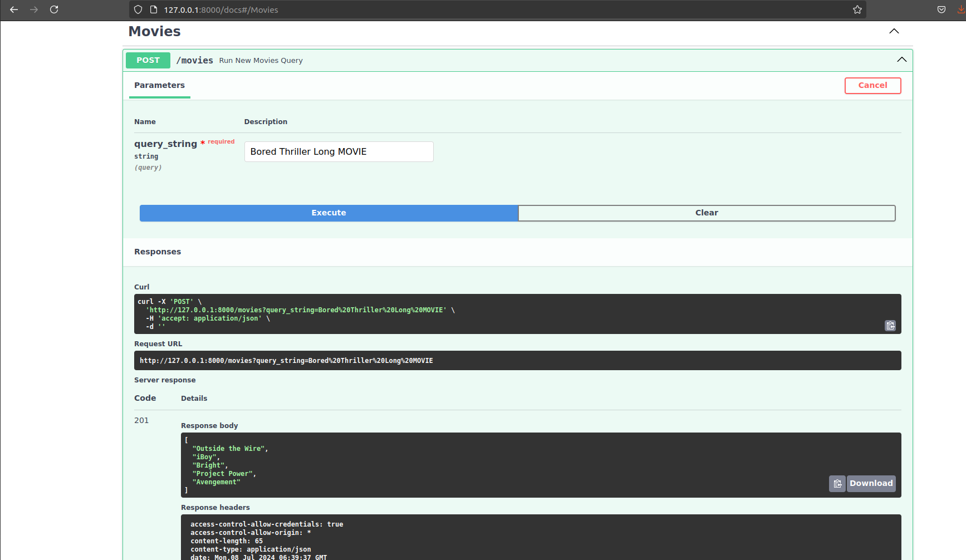This screenshot has width=966, height=560.
Task: Click the Description column header
Action: click(x=266, y=122)
